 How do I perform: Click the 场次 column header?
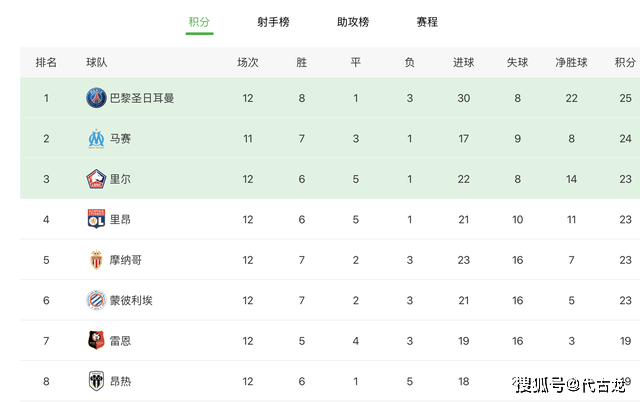(248, 62)
